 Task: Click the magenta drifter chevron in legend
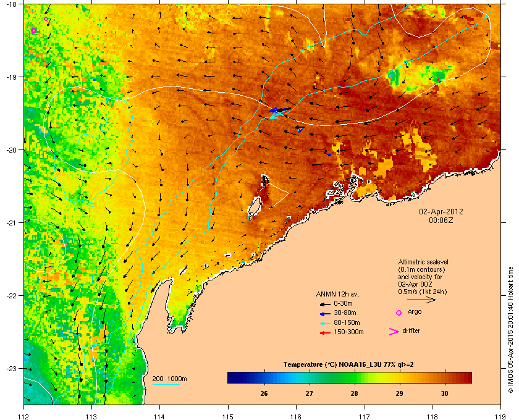pyautogui.click(x=394, y=332)
